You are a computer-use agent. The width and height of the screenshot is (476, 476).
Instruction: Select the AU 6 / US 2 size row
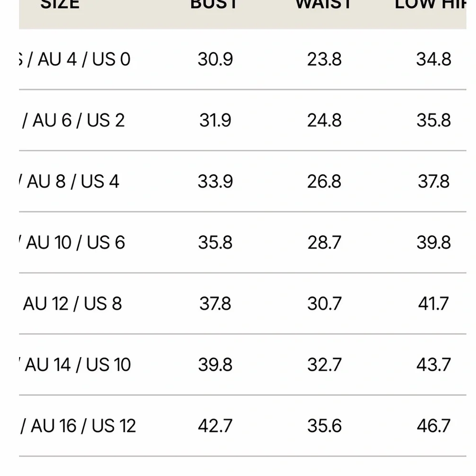pyautogui.click(x=243, y=120)
